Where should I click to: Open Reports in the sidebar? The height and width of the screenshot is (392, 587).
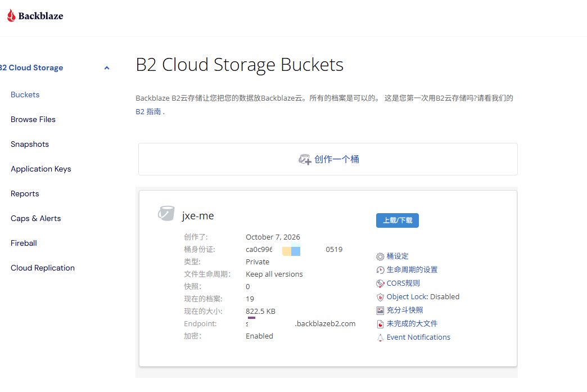[x=25, y=193]
